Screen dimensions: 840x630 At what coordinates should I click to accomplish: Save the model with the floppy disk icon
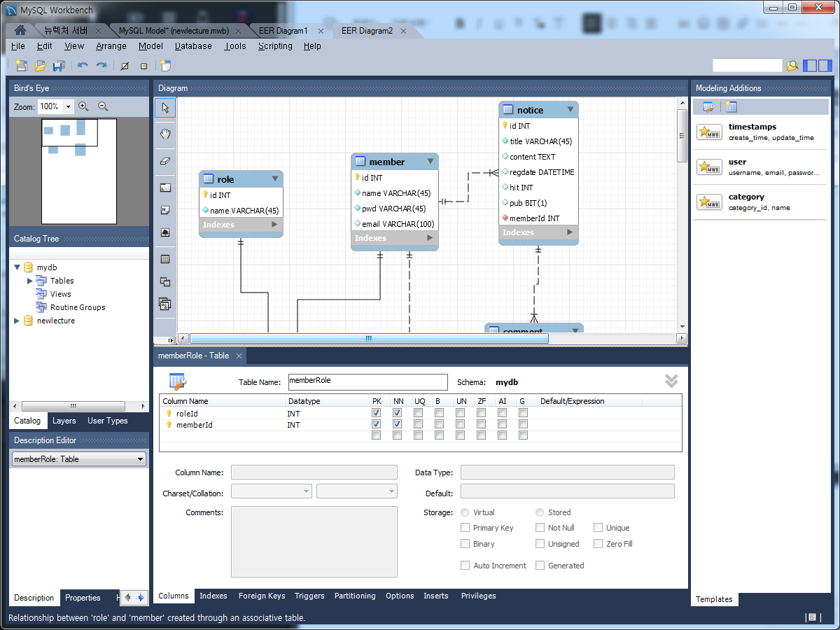[59, 66]
